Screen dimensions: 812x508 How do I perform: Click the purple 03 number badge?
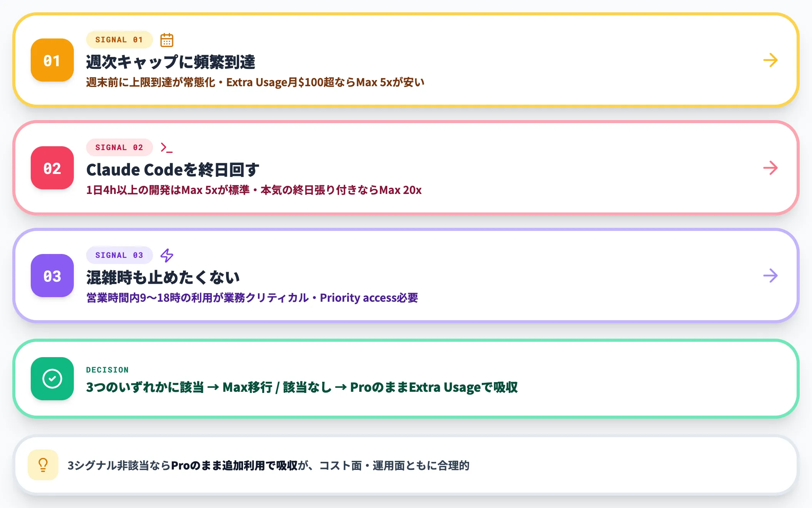pos(52,276)
